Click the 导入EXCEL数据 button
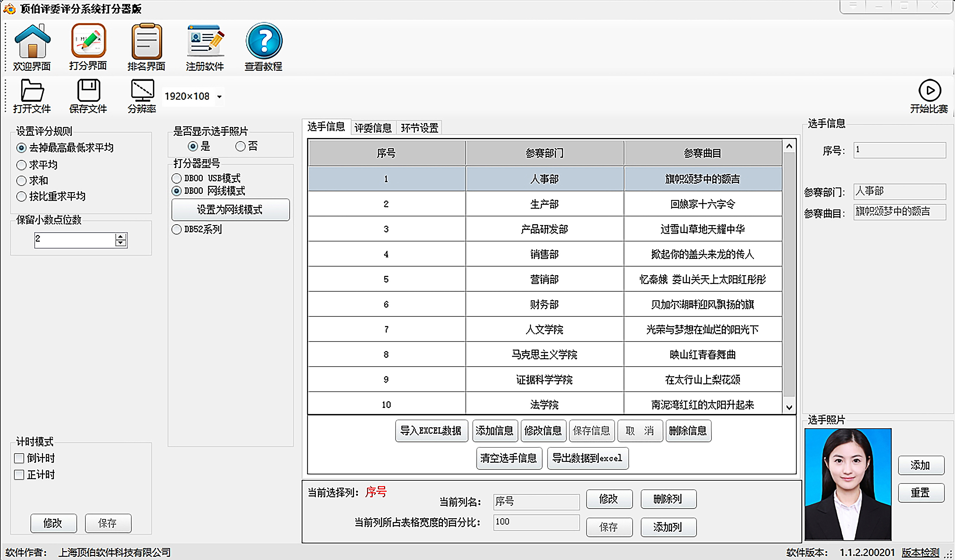955x560 pixels. pos(431,431)
